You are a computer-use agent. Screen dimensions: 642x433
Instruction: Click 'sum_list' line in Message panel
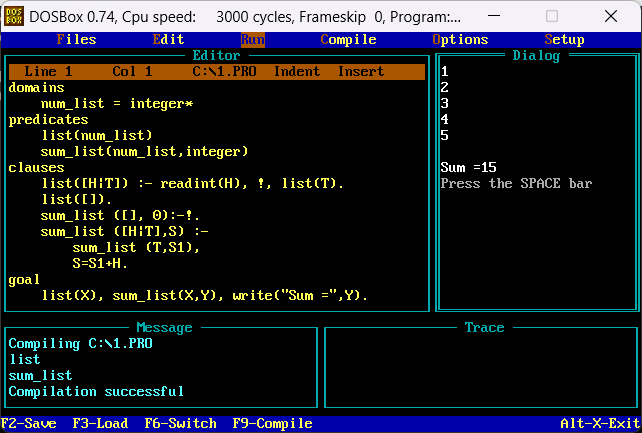tap(41, 376)
